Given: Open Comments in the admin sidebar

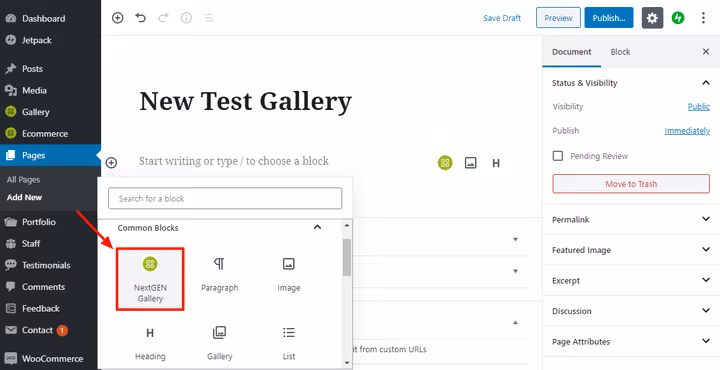Looking at the screenshot, I should pyautogui.click(x=43, y=287).
